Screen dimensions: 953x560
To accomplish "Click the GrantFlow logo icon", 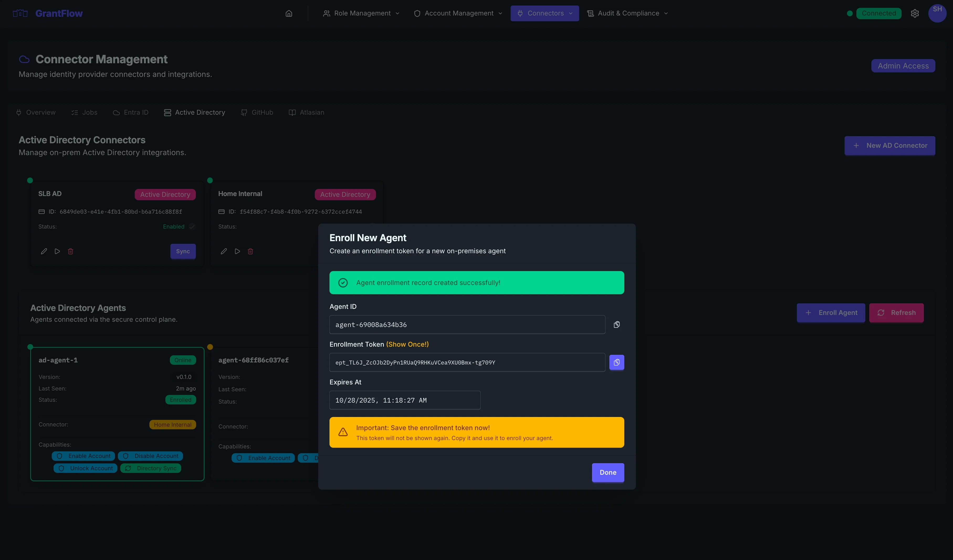I will (20, 13).
